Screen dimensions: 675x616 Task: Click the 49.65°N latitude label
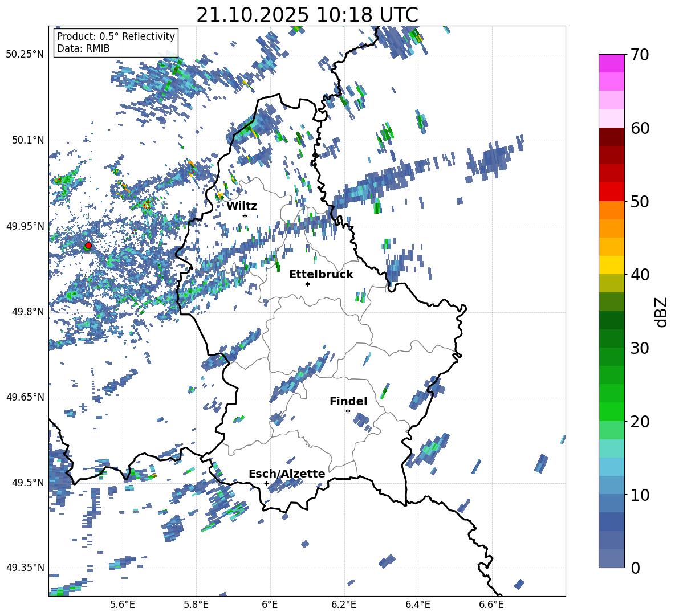(x=25, y=397)
